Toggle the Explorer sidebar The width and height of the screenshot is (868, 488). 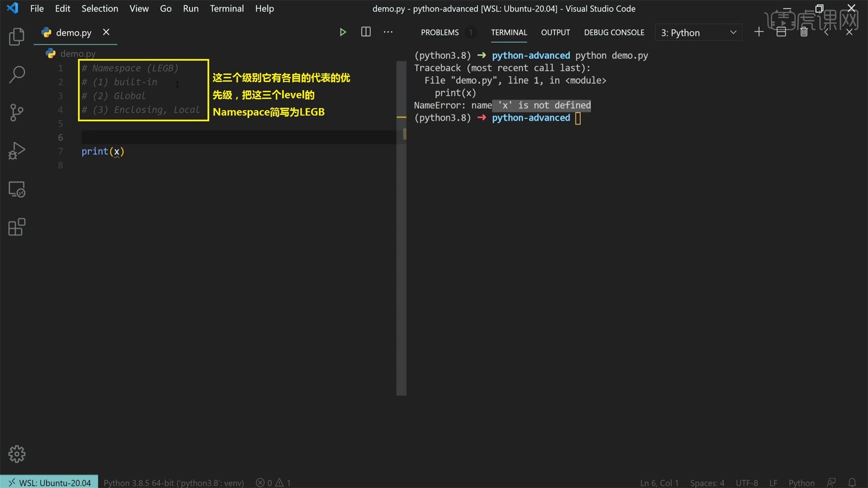click(x=17, y=37)
